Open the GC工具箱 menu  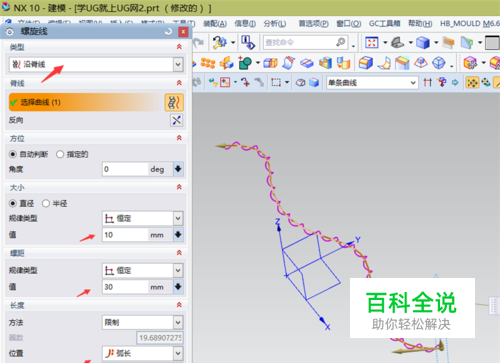click(x=384, y=24)
